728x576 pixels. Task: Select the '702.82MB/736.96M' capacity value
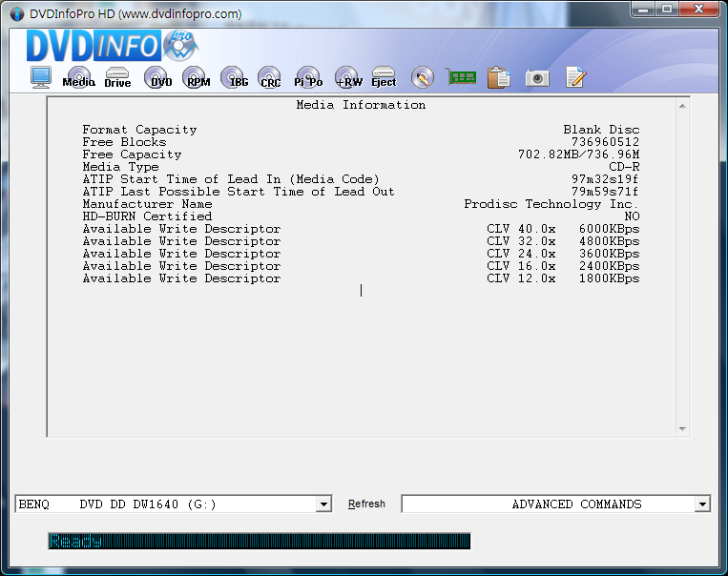579,154
